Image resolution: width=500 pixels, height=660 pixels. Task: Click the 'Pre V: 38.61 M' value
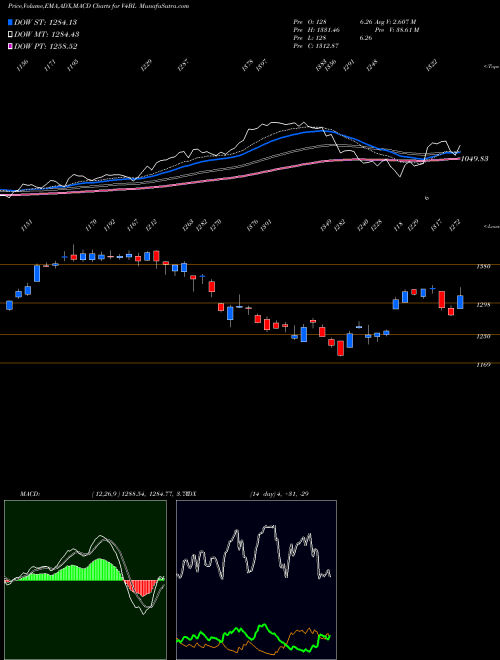click(397, 30)
